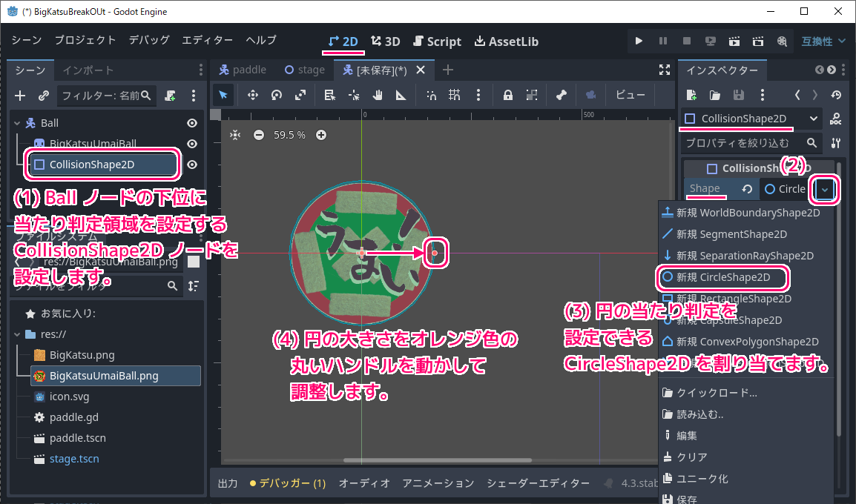
Task: Instantiate a child scene link icon
Action: [x=44, y=96]
